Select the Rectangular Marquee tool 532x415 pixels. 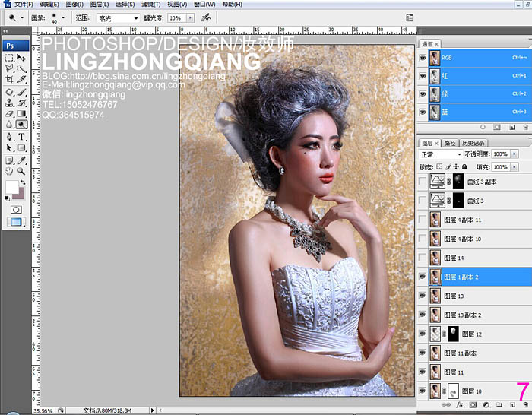coord(9,58)
